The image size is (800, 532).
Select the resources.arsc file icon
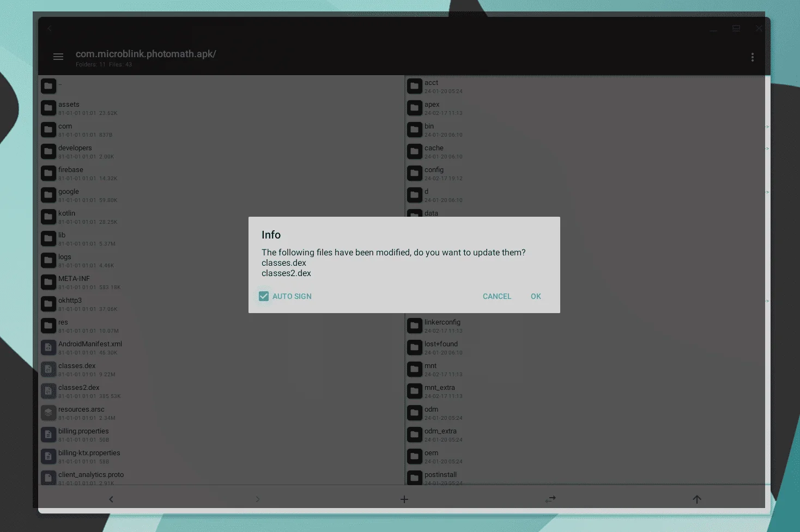coord(49,412)
